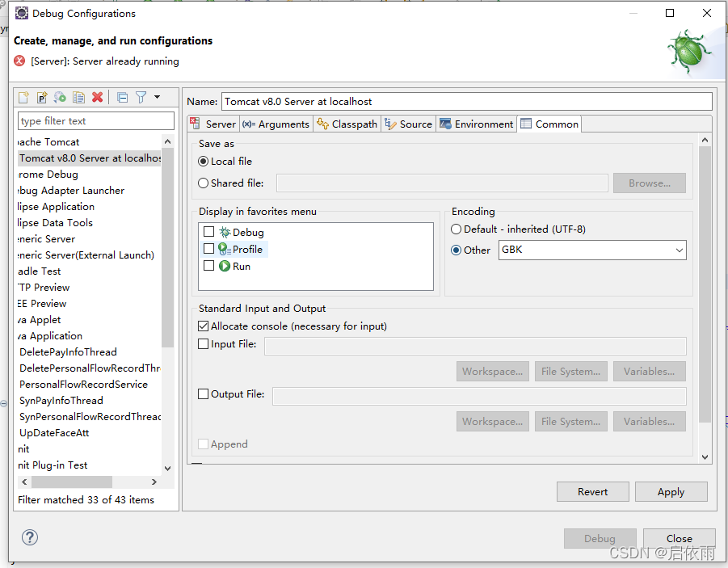The height and width of the screenshot is (568, 728).
Task: Enable the Input File checkbox
Action: click(203, 343)
